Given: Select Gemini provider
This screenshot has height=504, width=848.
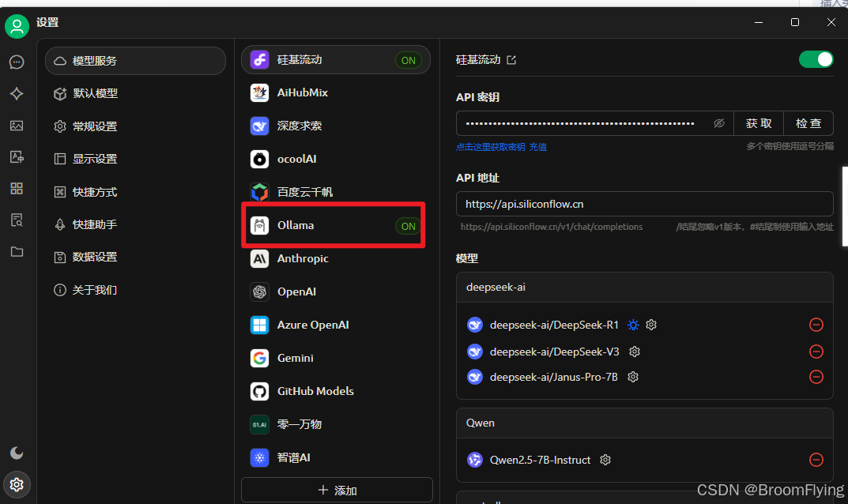Looking at the screenshot, I should [335, 358].
